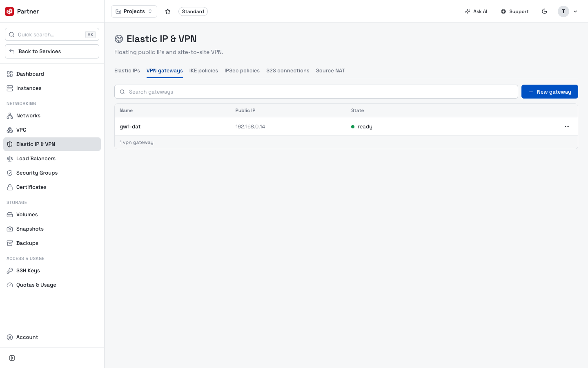Screen dimensions: 588x368
Task: Open row actions for gw1-dat
Action: 567,126
